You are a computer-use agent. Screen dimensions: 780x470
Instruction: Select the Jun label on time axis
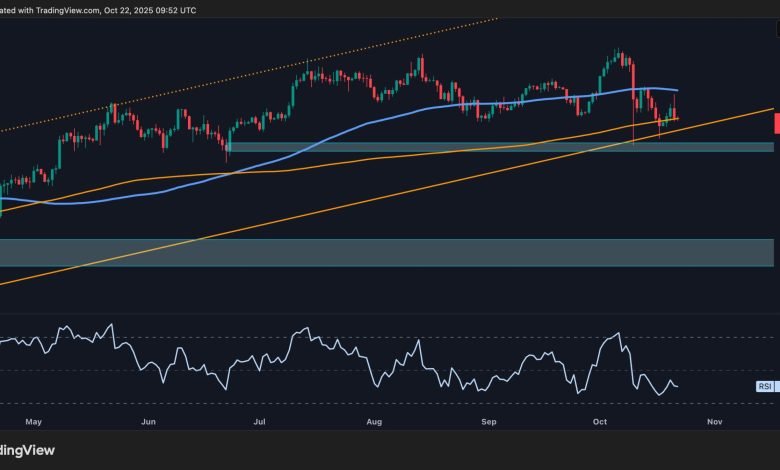click(x=148, y=423)
